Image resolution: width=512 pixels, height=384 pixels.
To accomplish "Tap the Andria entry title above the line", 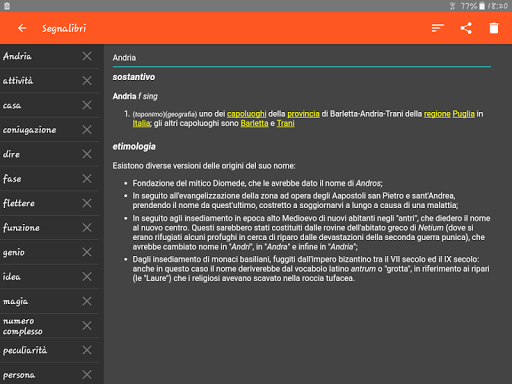I will [124, 58].
